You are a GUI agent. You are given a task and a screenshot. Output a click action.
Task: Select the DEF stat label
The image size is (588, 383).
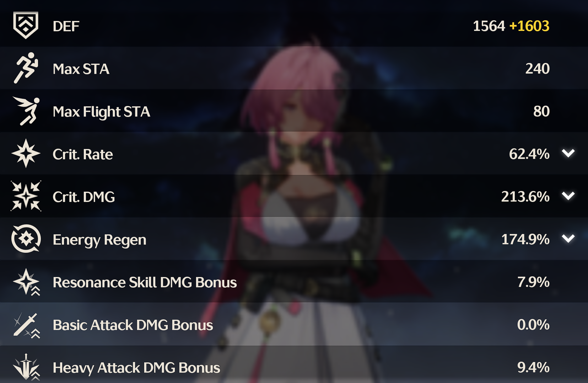tap(66, 26)
